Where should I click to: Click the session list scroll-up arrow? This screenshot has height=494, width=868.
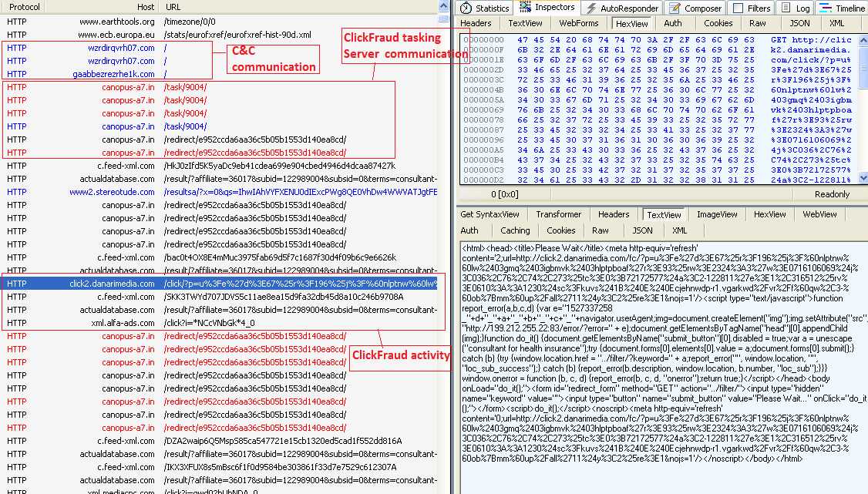(442, 6)
